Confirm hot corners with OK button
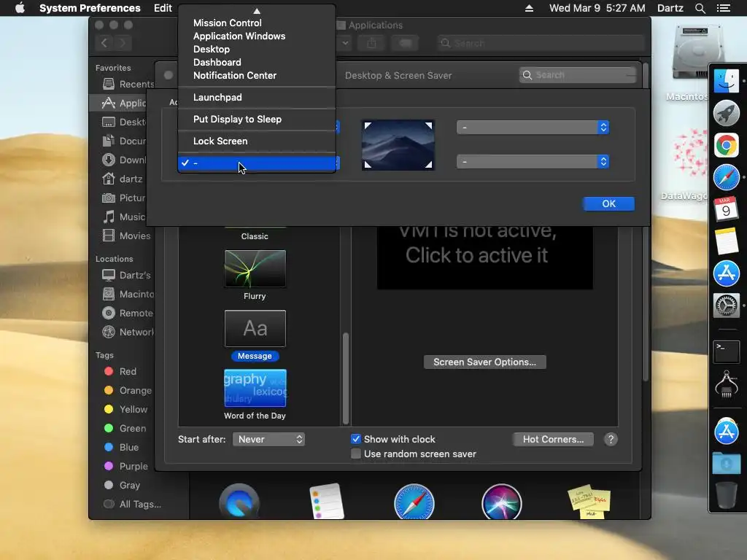Image resolution: width=747 pixels, height=560 pixels. (608, 203)
